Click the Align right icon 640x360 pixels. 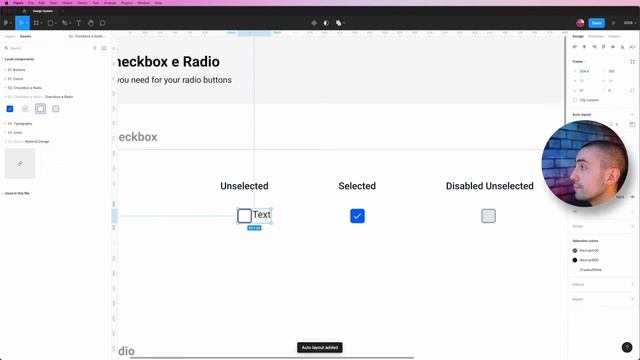tap(594, 47)
